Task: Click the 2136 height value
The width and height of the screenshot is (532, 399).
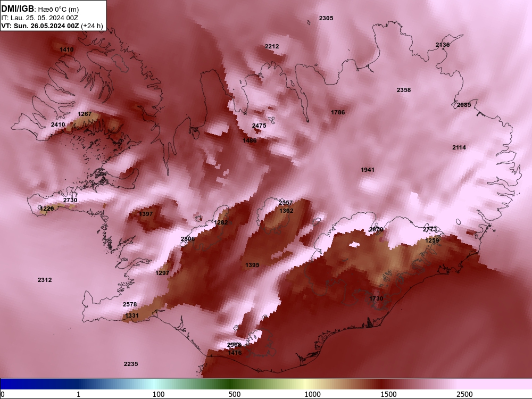Action: pyautogui.click(x=443, y=45)
